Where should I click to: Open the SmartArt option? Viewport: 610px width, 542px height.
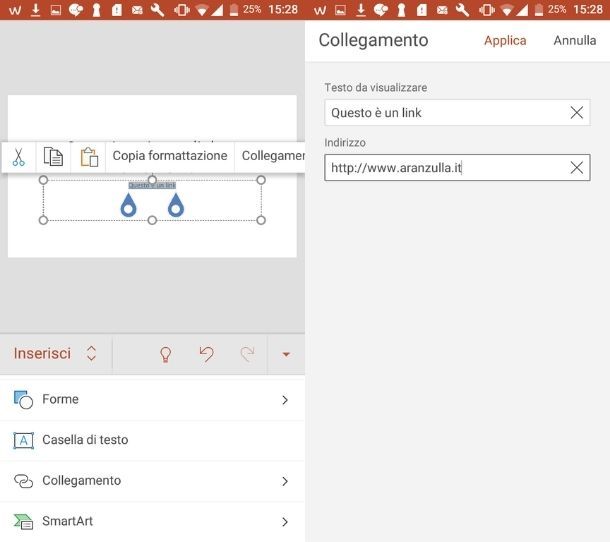pyautogui.click(x=152, y=521)
